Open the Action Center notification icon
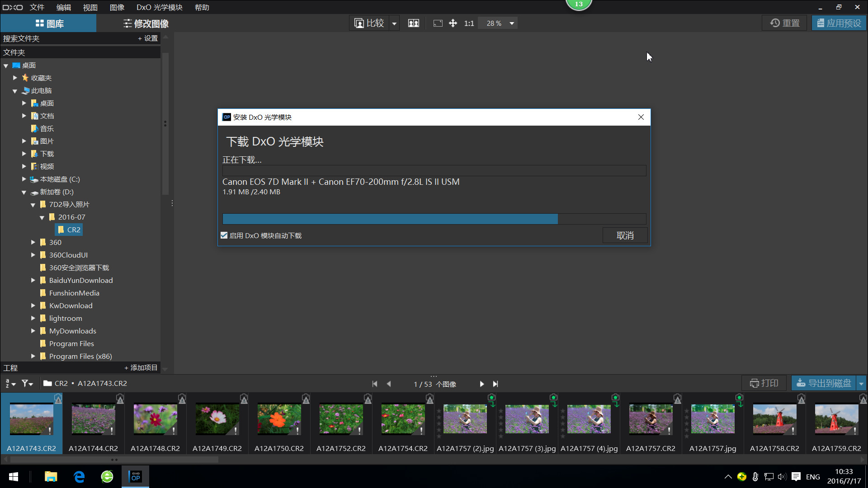Image resolution: width=868 pixels, height=488 pixels. (796, 477)
